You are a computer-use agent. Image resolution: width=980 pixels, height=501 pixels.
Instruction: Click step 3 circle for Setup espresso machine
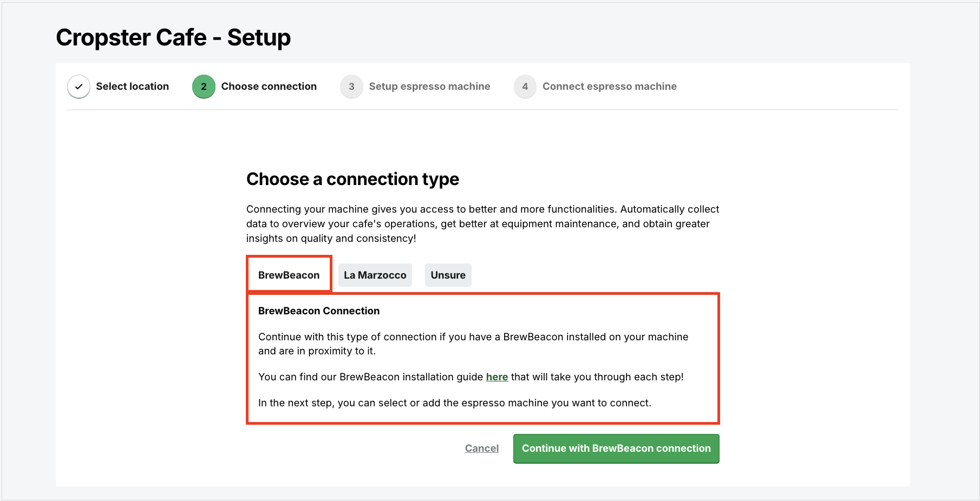351,87
